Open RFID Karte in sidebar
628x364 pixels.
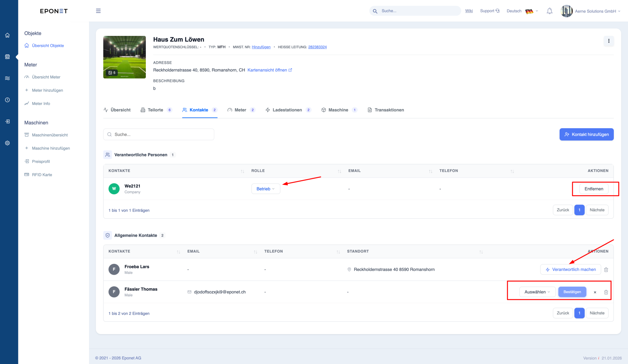(38, 175)
